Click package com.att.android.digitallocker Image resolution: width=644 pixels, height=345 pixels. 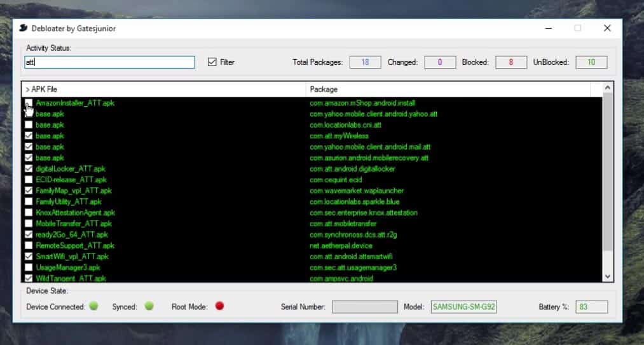352,169
